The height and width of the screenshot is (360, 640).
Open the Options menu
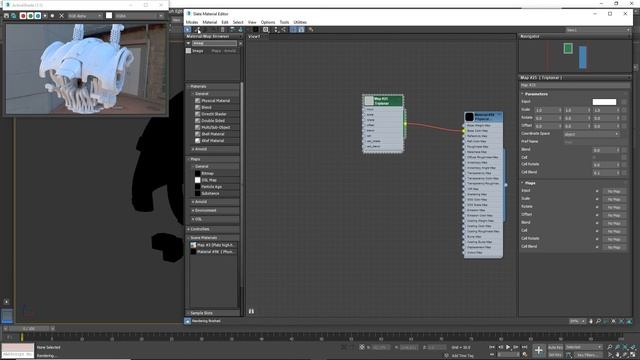(268, 22)
